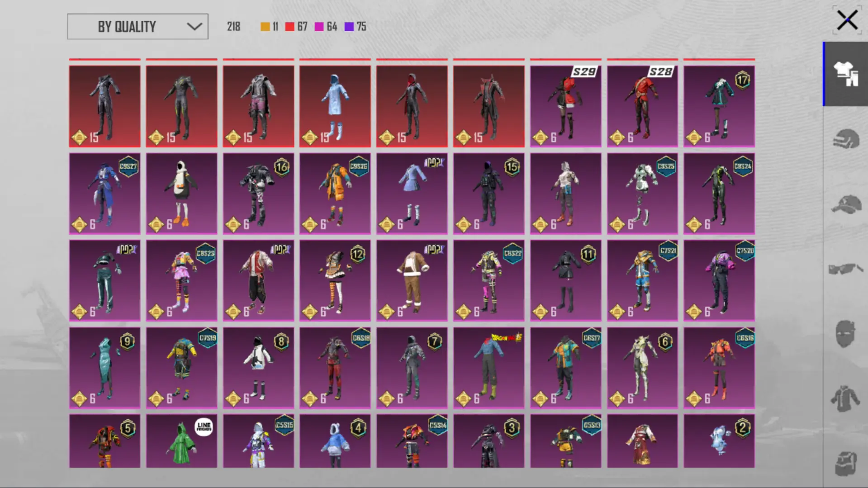Screen dimensions: 868x488
Task: Select the C9S27 blue outfit
Action: pos(104,194)
